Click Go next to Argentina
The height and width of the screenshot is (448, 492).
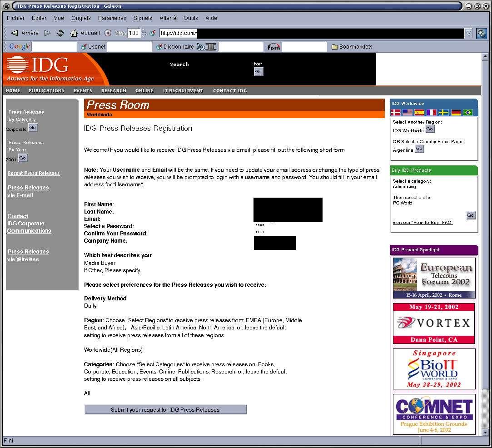[x=419, y=149]
